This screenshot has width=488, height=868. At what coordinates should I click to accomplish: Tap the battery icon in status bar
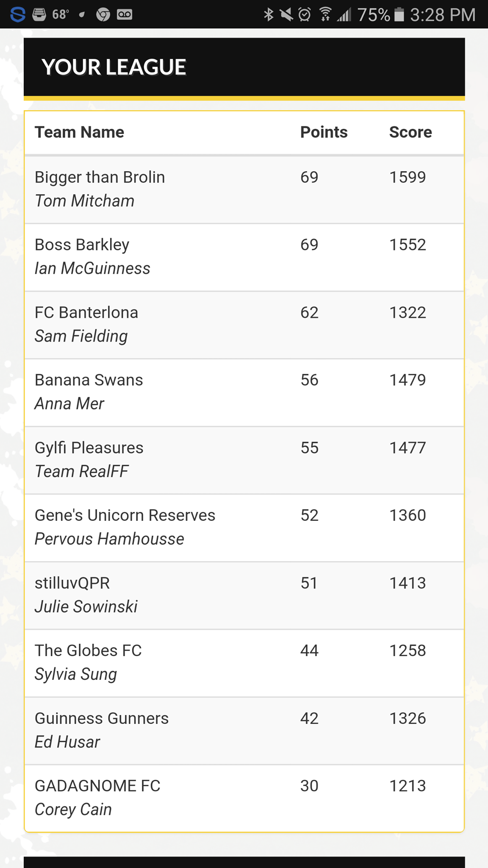point(399,14)
